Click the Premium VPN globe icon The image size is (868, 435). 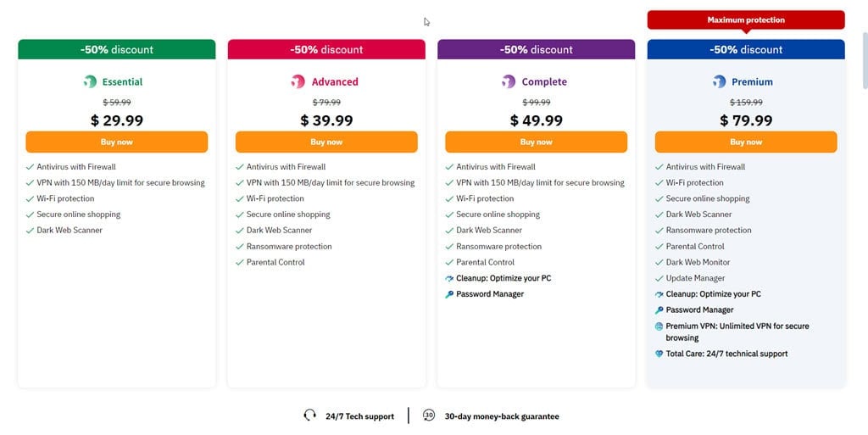coord(659,326)
